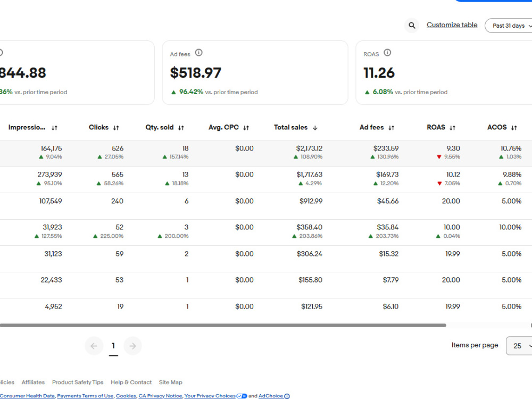Open Cookies footer link
This screenshot has height=399, width=532.
pos(126,396)
